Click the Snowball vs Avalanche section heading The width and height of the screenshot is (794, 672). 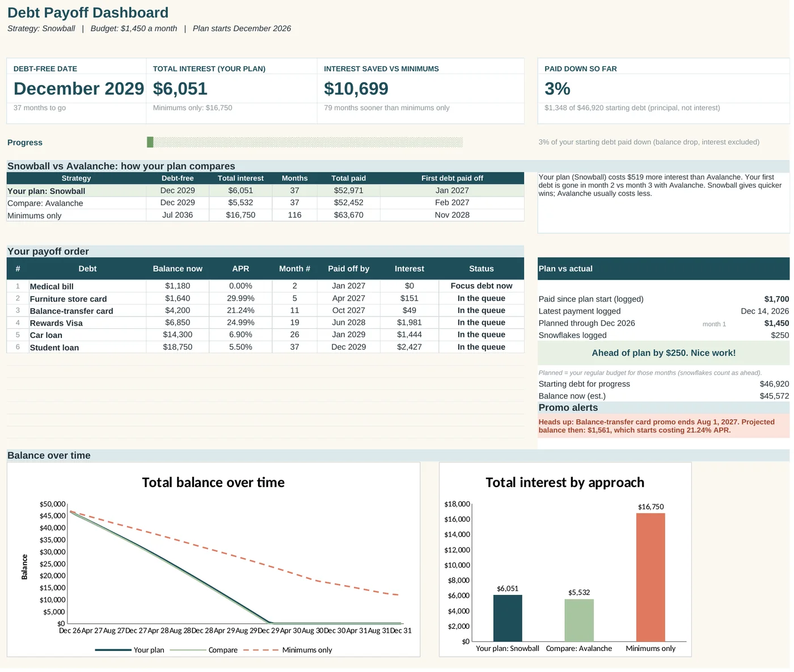[x=121, y=166]
